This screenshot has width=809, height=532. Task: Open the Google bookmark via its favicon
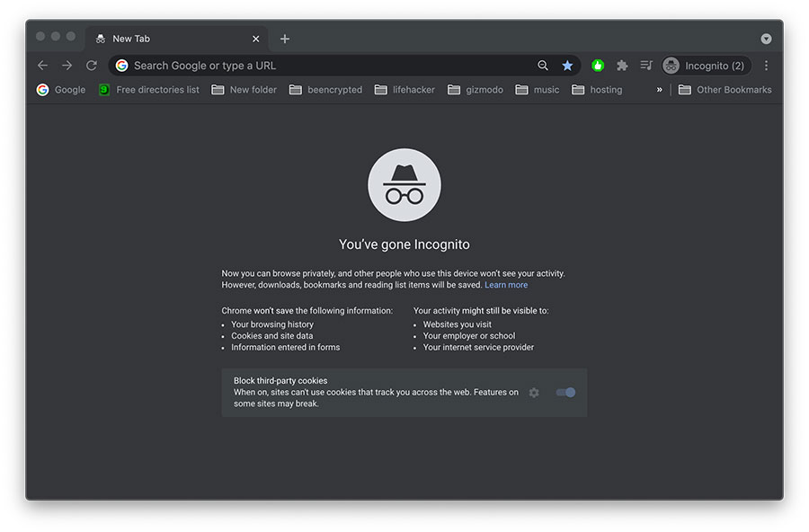coord(41,89)
